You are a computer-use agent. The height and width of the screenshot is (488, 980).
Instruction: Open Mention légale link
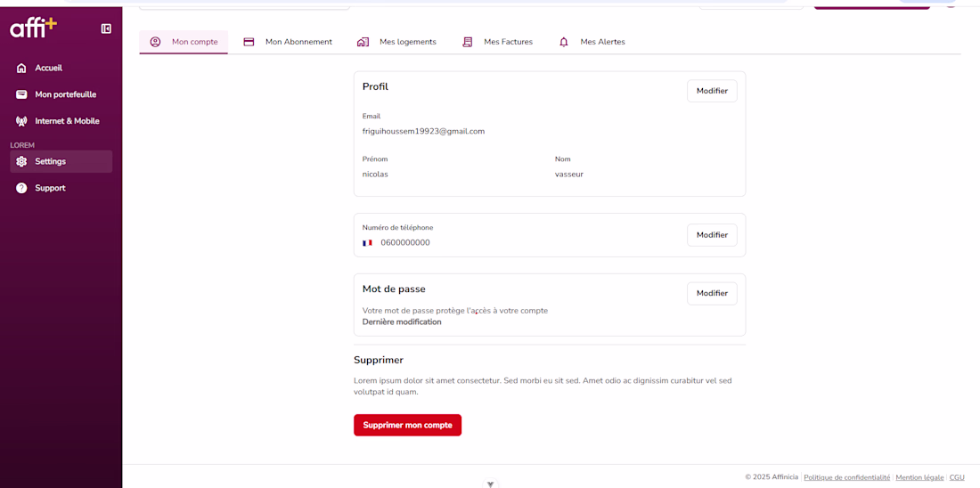(x=919, y=477)
